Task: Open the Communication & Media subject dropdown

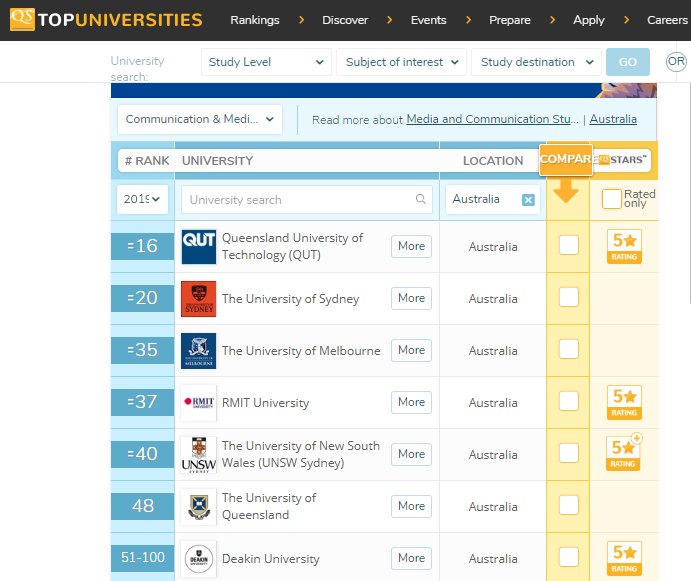Action: (200, 119)
